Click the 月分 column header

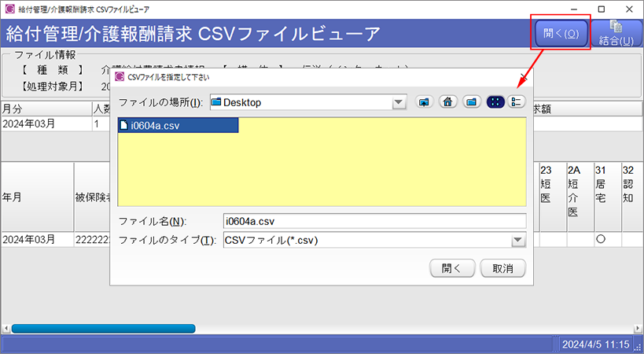pyautogui.click(x=46, y=109)
